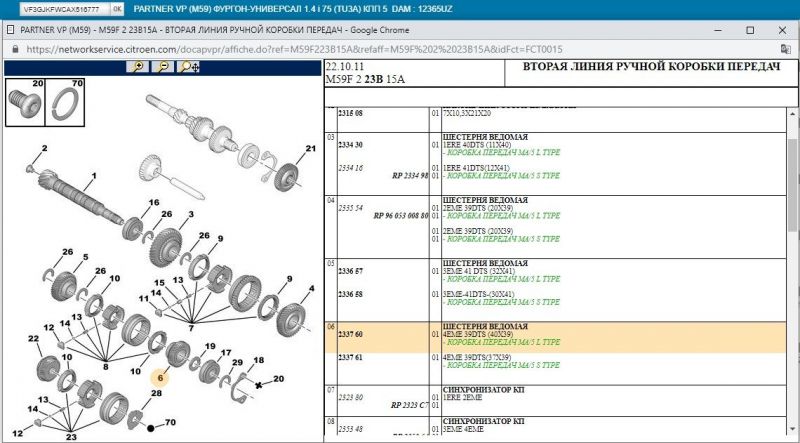Click the parts list scrollbar up arrow

coord(792,109)
